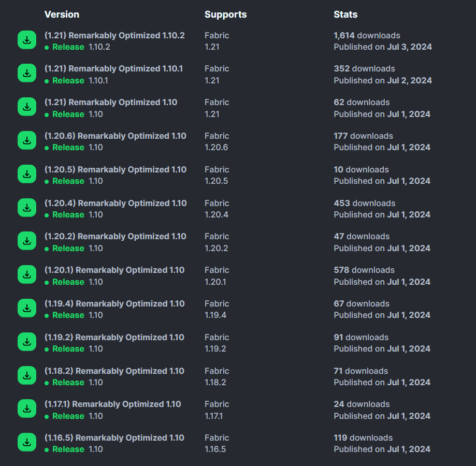The width and height of the screenshot is (476, 466).
Task: Download the 1.20.2 Fabric release
Action: click(27, 241)
